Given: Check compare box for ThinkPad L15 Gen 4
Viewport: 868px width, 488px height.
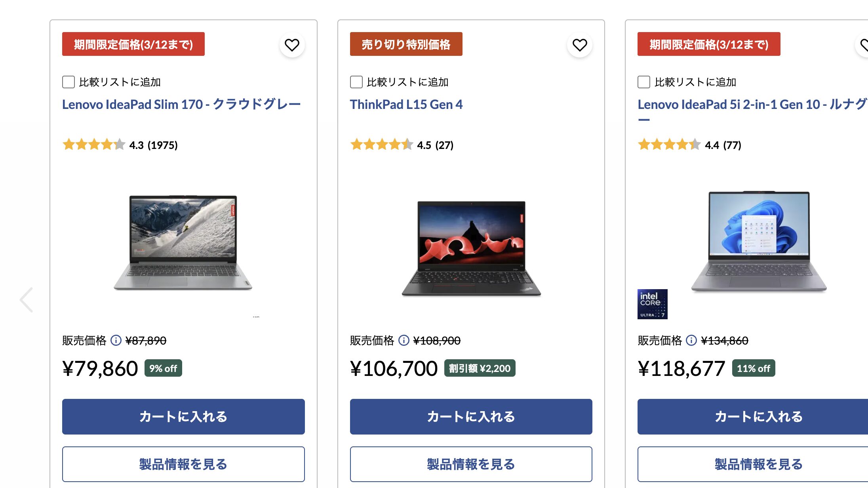Looking at the screenshot, I should coord(356,82).
